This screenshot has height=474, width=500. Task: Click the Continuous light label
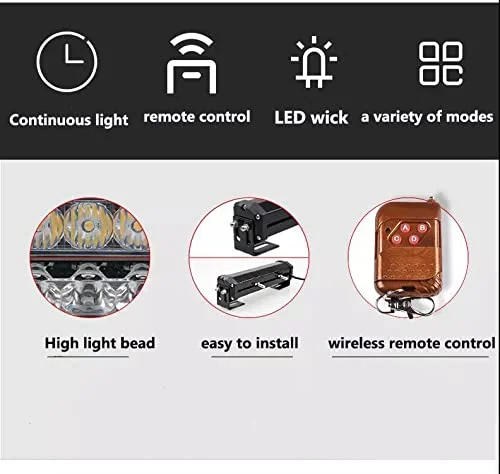(x=69, y=120)
